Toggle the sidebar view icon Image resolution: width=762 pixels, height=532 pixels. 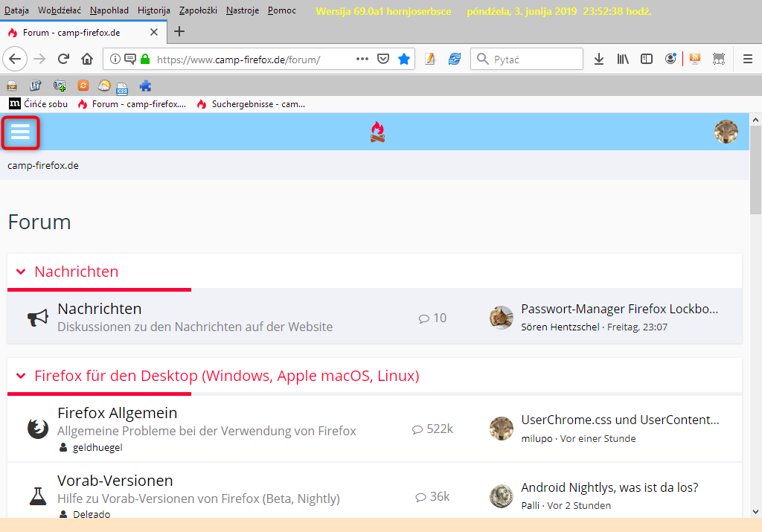coord(647,60)
